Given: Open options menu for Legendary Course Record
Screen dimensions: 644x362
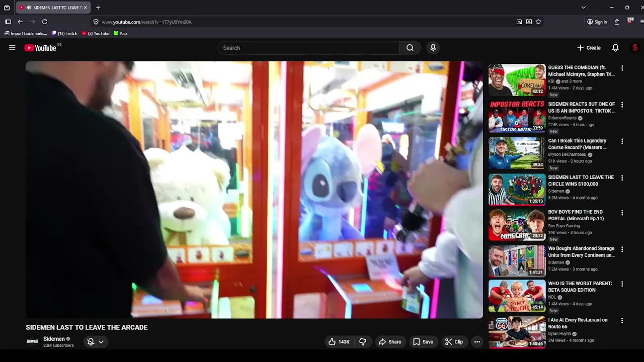Looking at the screenshot, I should [x=622, y=141].
